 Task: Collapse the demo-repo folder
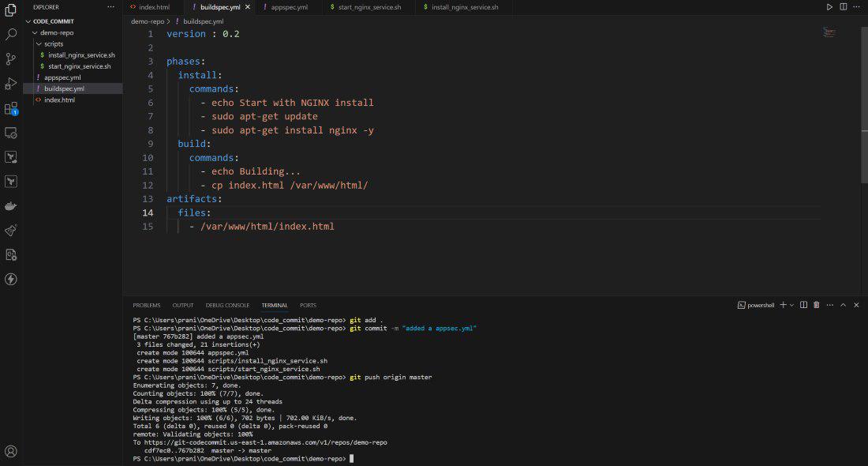tap(35, 32)
